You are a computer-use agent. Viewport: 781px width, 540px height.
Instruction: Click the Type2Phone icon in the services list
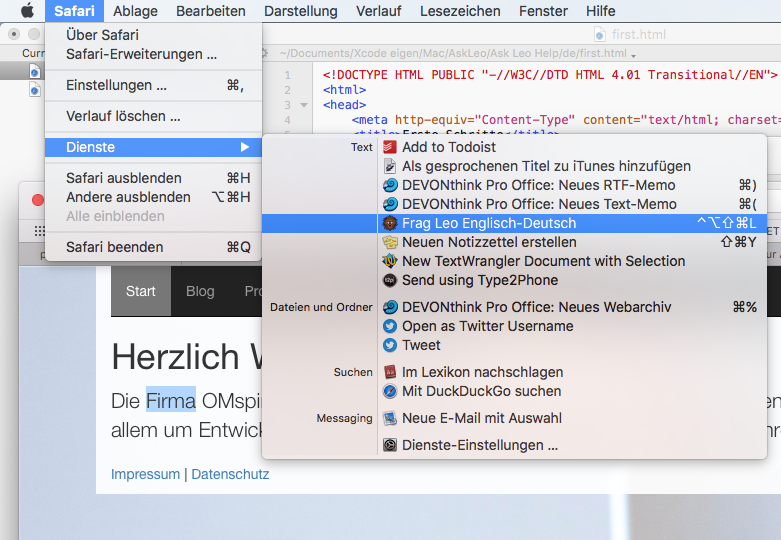390,280
